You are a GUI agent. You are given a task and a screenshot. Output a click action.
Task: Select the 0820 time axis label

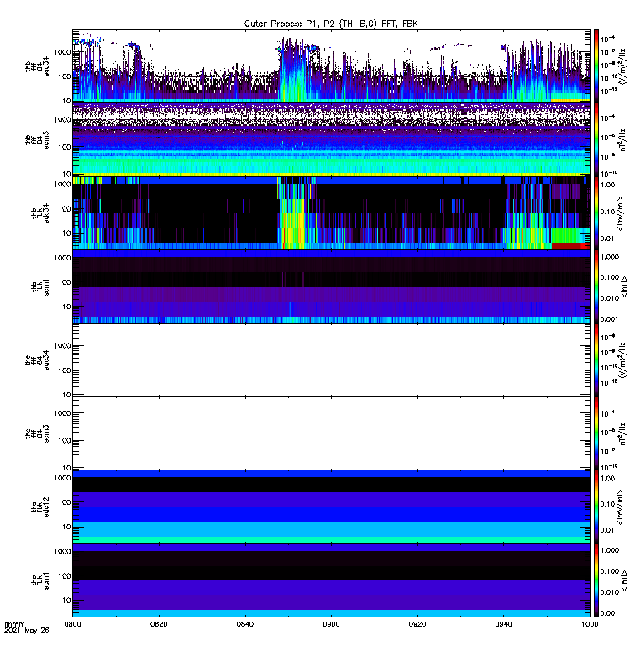(x=159, y=624)
